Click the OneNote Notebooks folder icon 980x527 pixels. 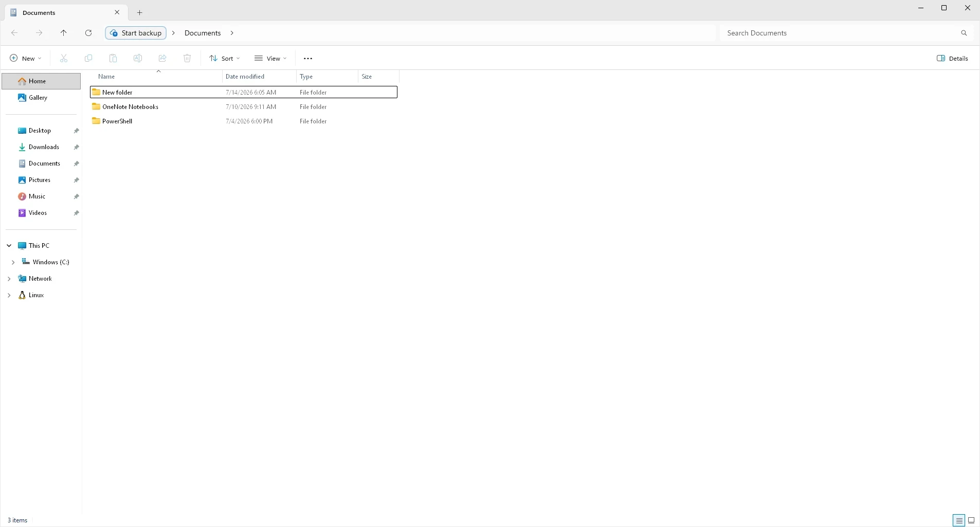click(96, 106)
